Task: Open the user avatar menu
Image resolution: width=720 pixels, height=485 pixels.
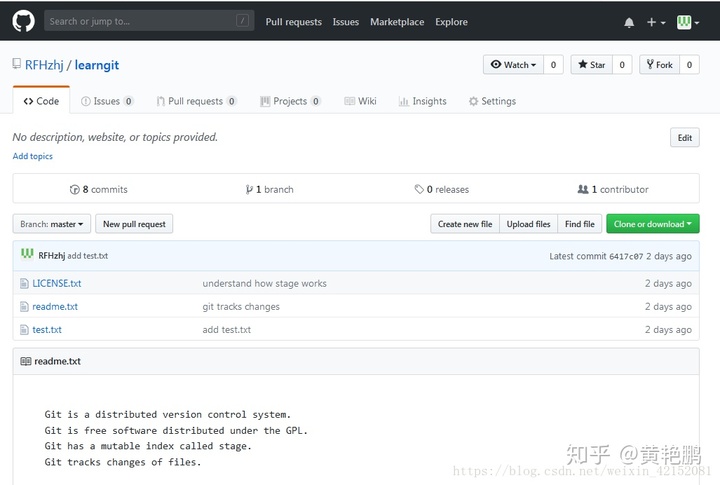Action: point(687,22)
